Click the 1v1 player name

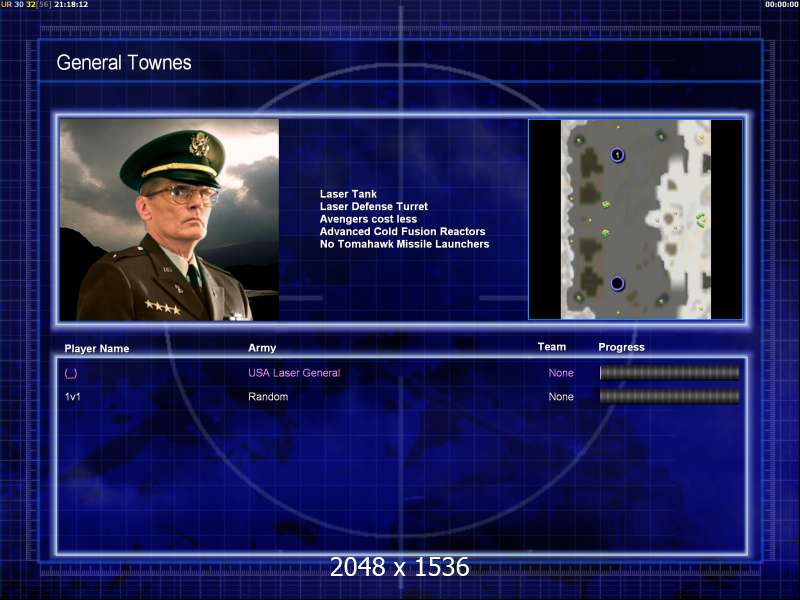[72, 396]
